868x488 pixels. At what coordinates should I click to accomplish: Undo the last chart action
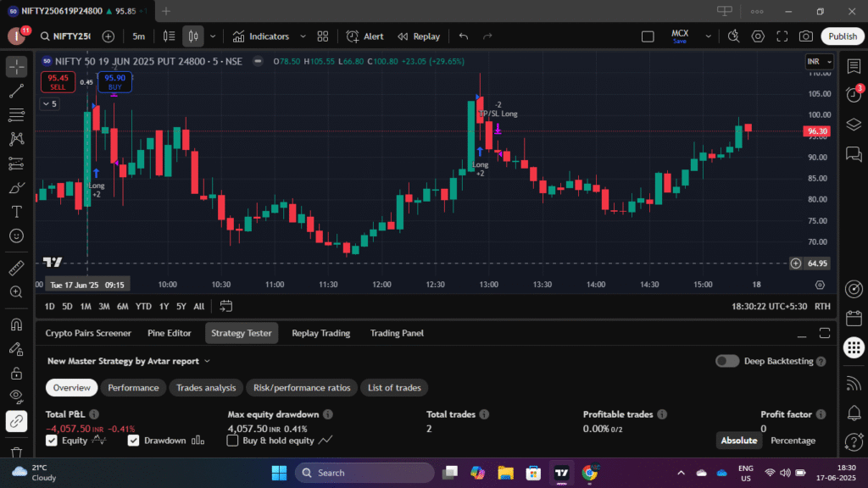(464, 36)
